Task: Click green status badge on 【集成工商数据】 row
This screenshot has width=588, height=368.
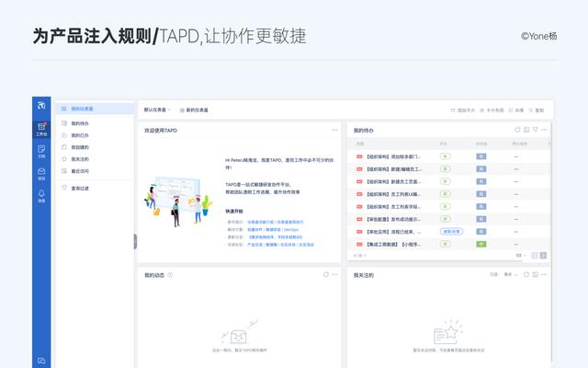Action: (445, 244)
